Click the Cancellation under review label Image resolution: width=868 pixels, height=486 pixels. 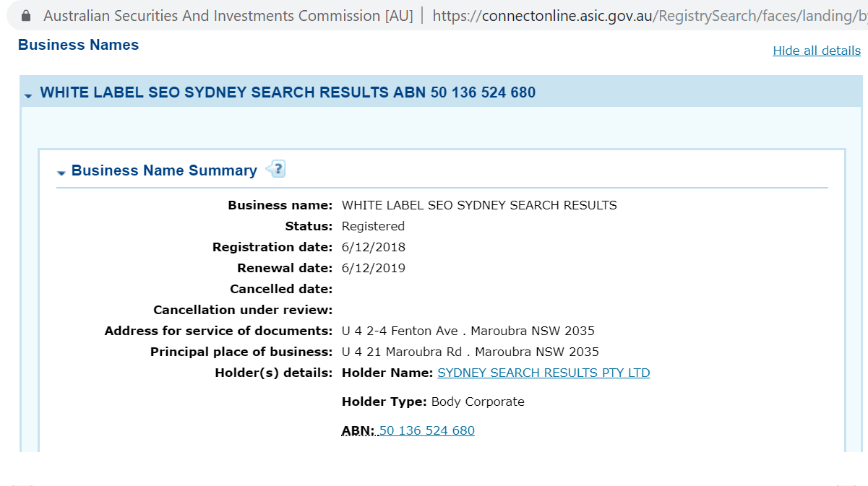(x=243, y=310)
